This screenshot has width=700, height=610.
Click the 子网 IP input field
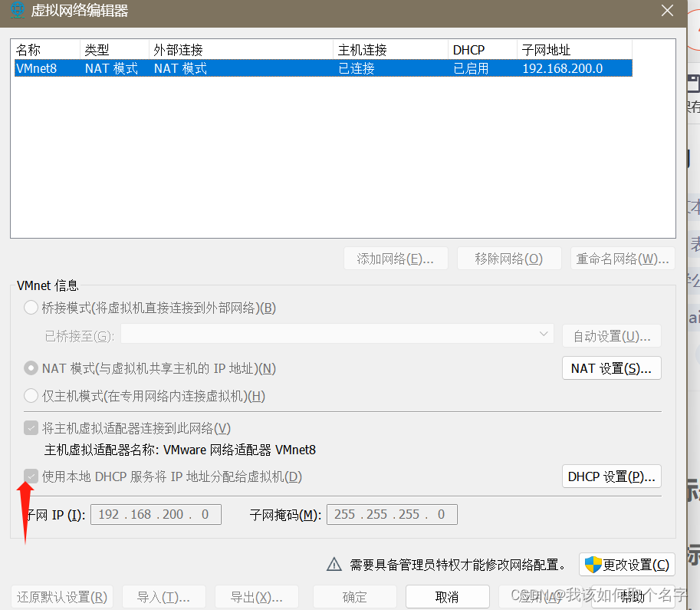click(x=156, y=514)
